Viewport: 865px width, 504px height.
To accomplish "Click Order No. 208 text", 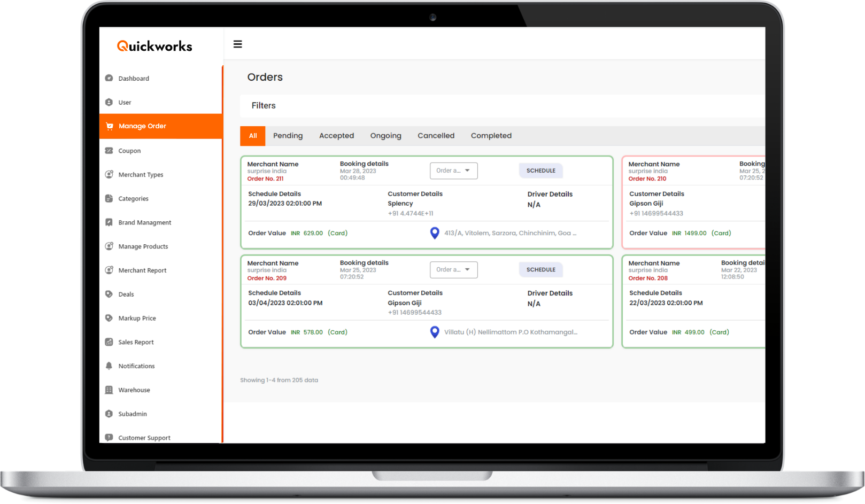I will coord(648,278).
